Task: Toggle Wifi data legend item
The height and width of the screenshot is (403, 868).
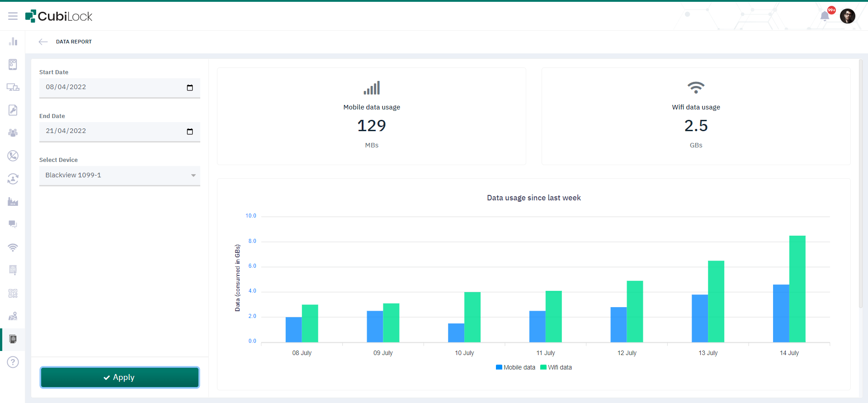Action: [556, 367]
